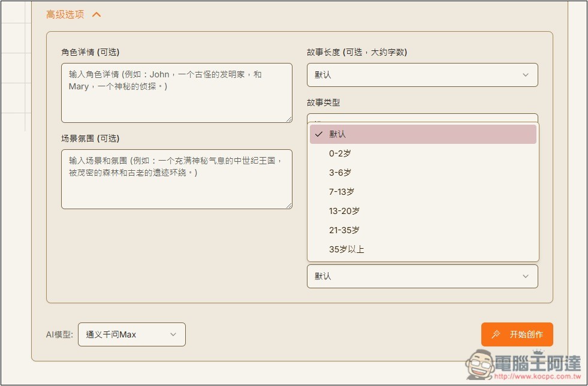Grab the resize handle of 角色详情 textarea
Image resolution: width=588 pixels, height=386 pixels.
(289, 120)
